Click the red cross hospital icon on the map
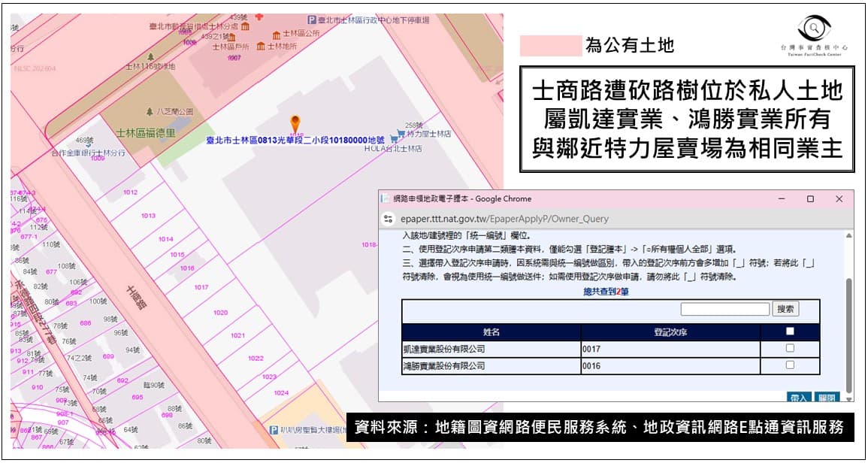Viewport: 868px width, 463px height. [x=259, y=17]
